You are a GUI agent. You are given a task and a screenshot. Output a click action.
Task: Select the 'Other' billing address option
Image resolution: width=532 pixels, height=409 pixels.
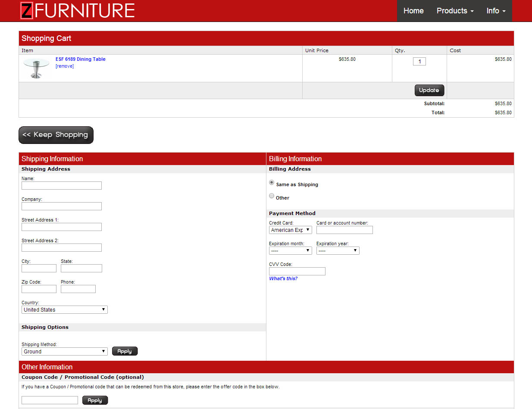(x=272, y=196)
